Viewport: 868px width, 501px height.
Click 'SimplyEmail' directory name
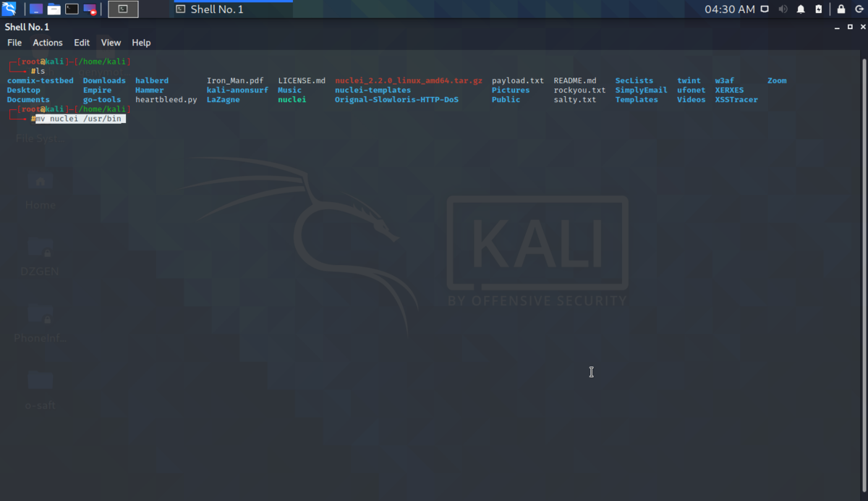[642, 90]
